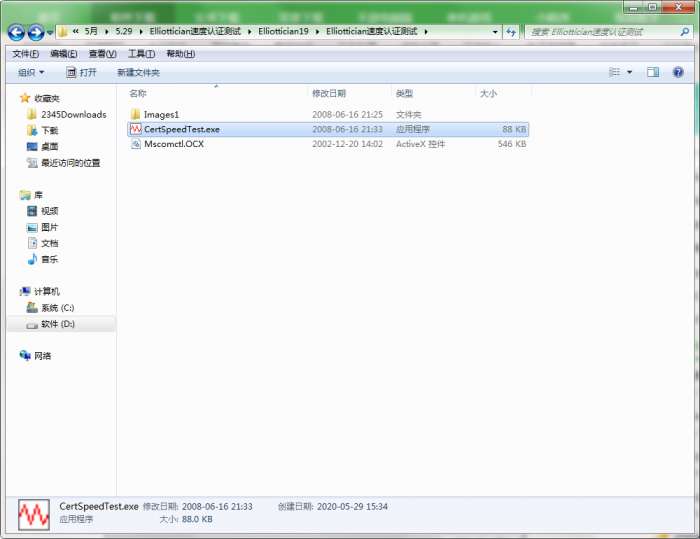Viewport: 700px width, 539px height.
Task: Open the Images1 folder
Action: tap(161, 114)
